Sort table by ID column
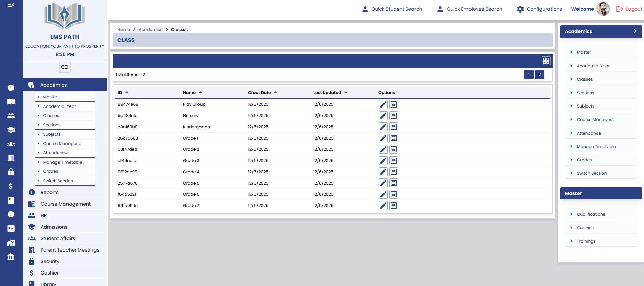644x286 pixels. [x=123, y=92]
